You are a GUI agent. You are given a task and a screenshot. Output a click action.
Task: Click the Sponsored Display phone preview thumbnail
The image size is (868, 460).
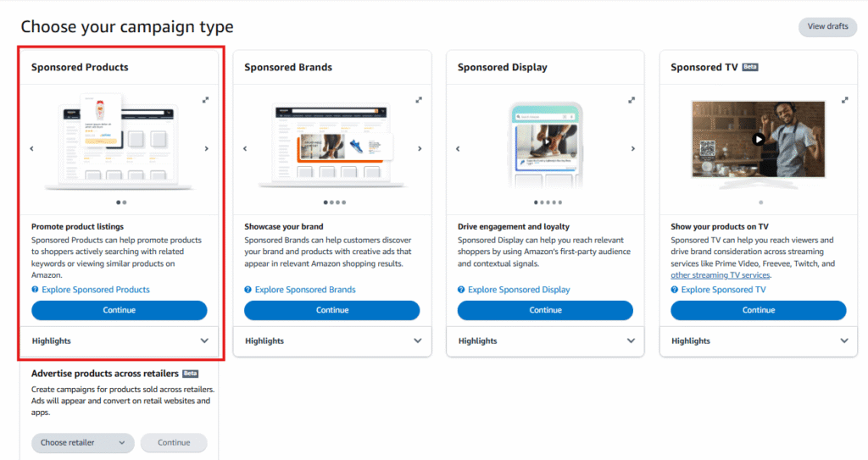(545, 146)
